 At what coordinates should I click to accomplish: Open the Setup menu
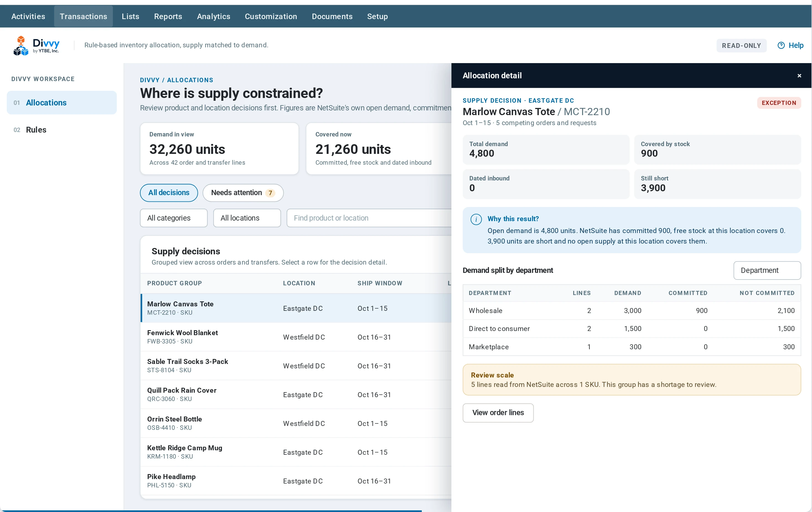coord(377,16)
